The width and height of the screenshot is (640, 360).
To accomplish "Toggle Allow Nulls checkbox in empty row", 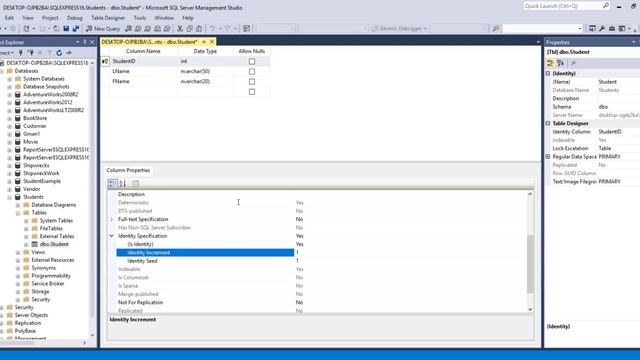I will 252,92.
